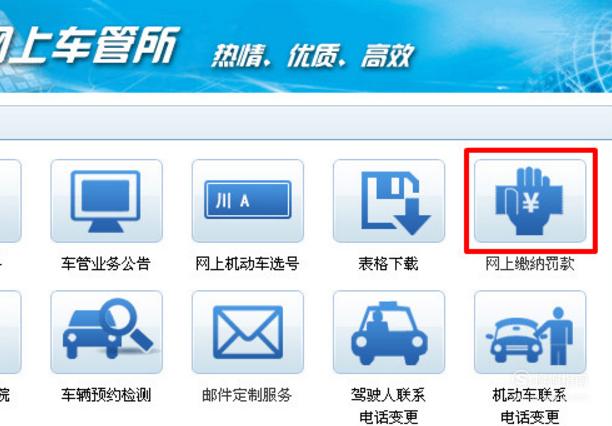Click the 车管业务公告 text label
Image resolution: width=612 pixels, height=426 pixels.
pyautogui.click(x=106, y=264)
